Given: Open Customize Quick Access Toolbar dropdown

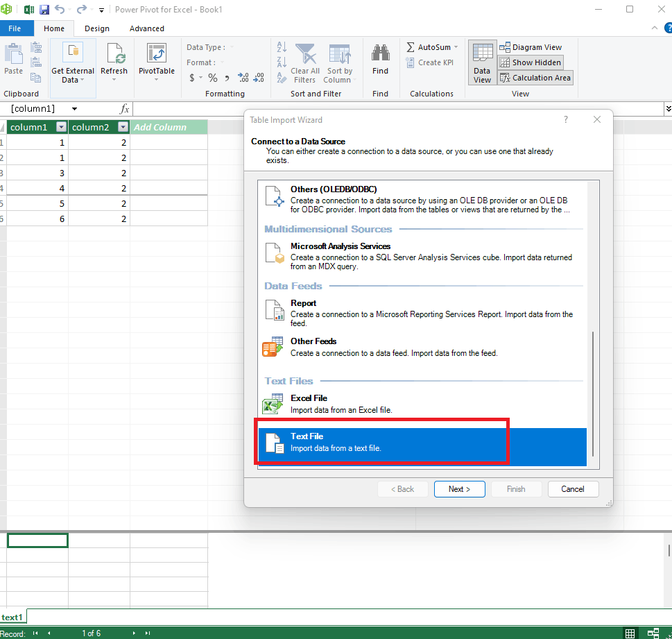Looking at the screenshot, I should (x=101, y=10).
